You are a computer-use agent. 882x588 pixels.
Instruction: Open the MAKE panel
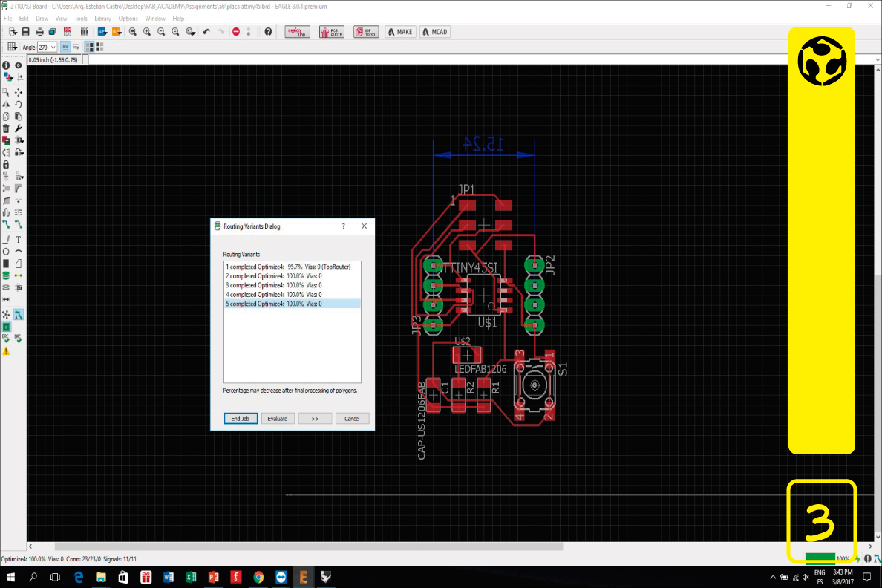click(400, 32)
